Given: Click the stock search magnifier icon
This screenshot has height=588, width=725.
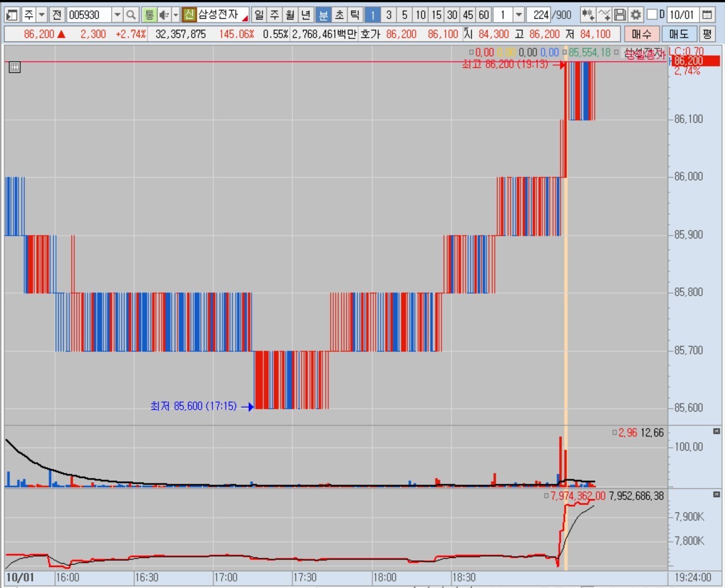Looking at the screenshot, I should 131,15.
